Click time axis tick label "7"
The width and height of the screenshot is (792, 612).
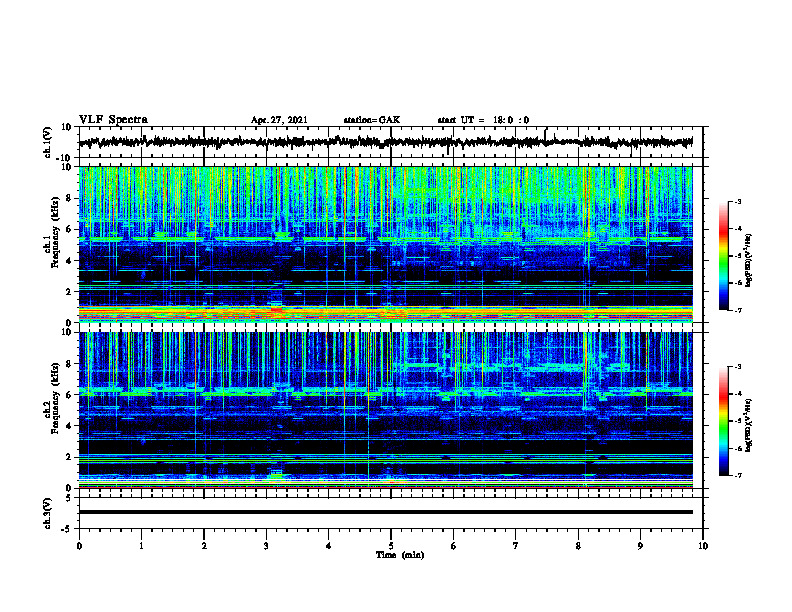(x=516, y=546)
